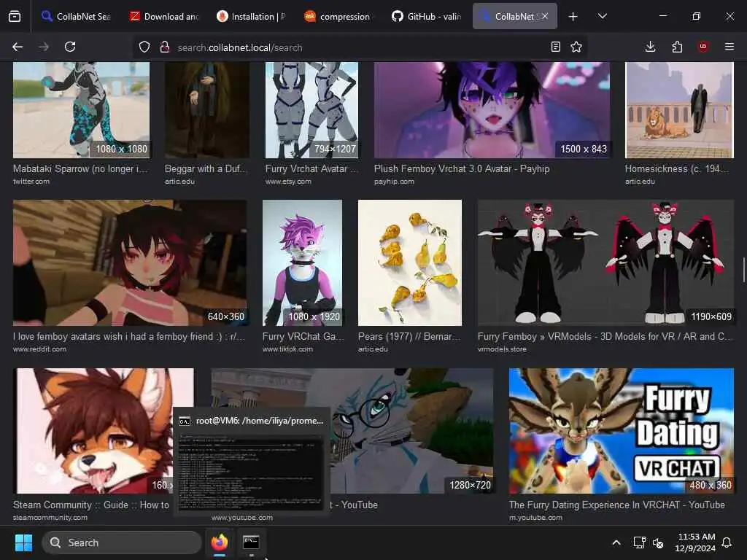Click the address bar URL field

[x=360, y=47]
